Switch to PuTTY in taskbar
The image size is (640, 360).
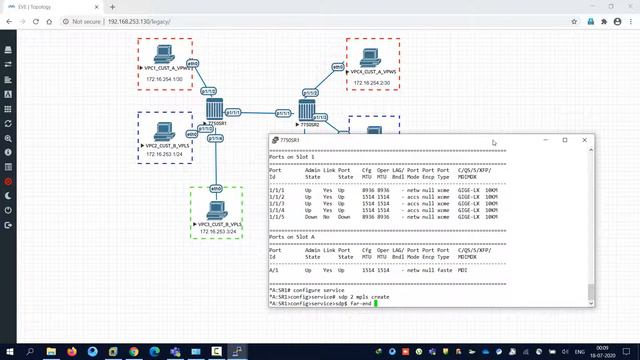point(237,351)
